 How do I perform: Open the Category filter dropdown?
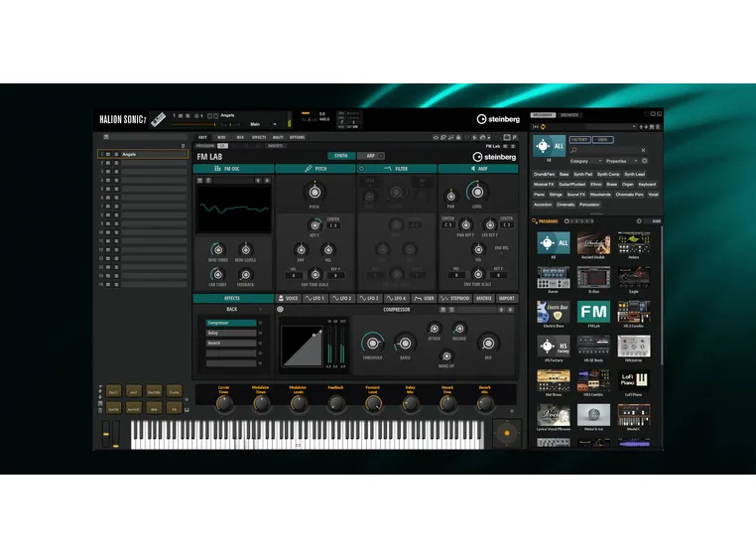click(x=585, y=161)
